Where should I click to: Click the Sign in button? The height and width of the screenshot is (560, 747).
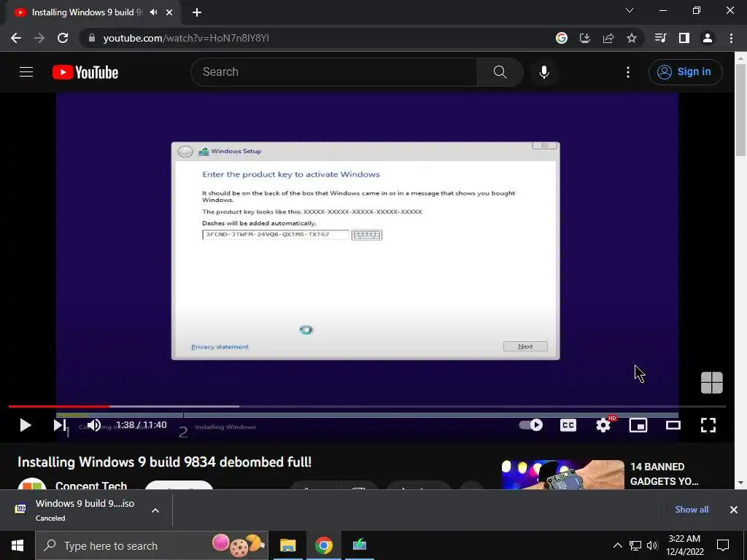(x=686, y=72)
